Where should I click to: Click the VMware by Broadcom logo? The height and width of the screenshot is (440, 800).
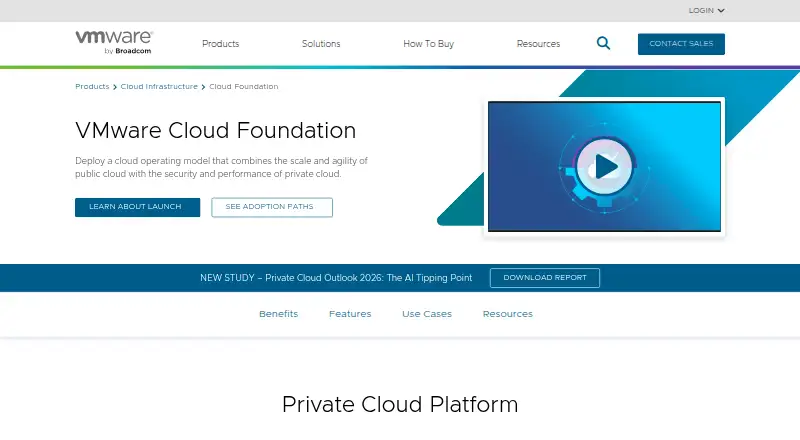pos(114,42)
